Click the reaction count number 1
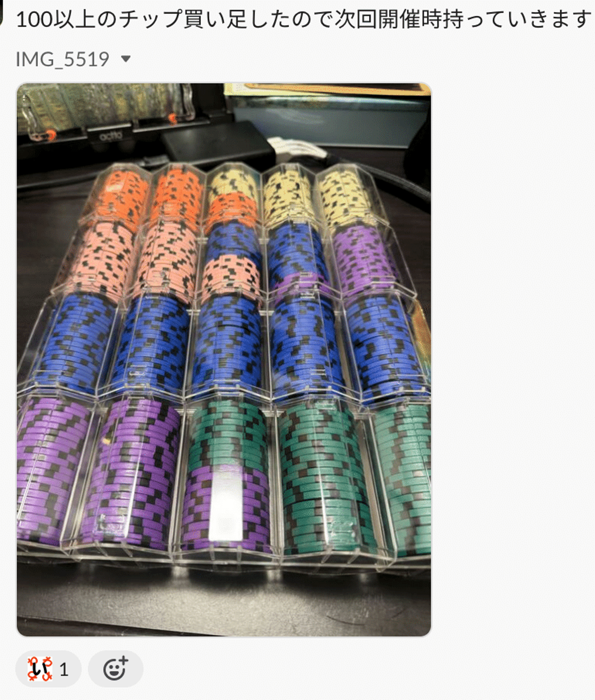The image size is (595, 700). click(x=64, y=669)
